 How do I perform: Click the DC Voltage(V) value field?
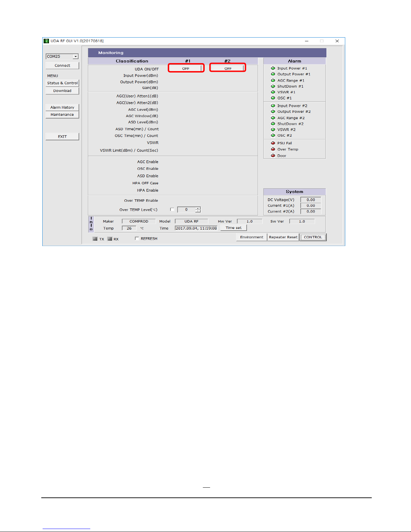tap(311, 200)
